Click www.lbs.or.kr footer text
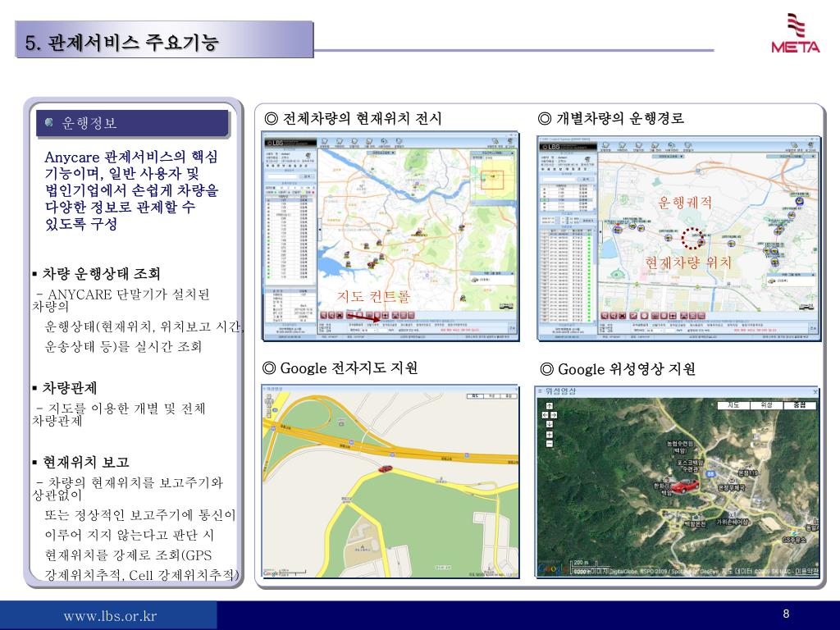The width and height of the screenshot is (840, 630). 110,615
